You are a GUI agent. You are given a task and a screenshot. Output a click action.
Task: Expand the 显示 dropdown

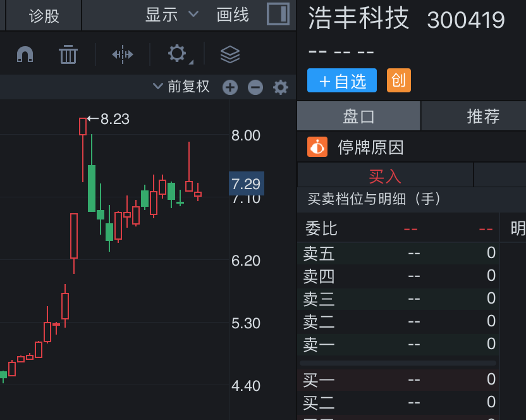(x=171, y=15)
